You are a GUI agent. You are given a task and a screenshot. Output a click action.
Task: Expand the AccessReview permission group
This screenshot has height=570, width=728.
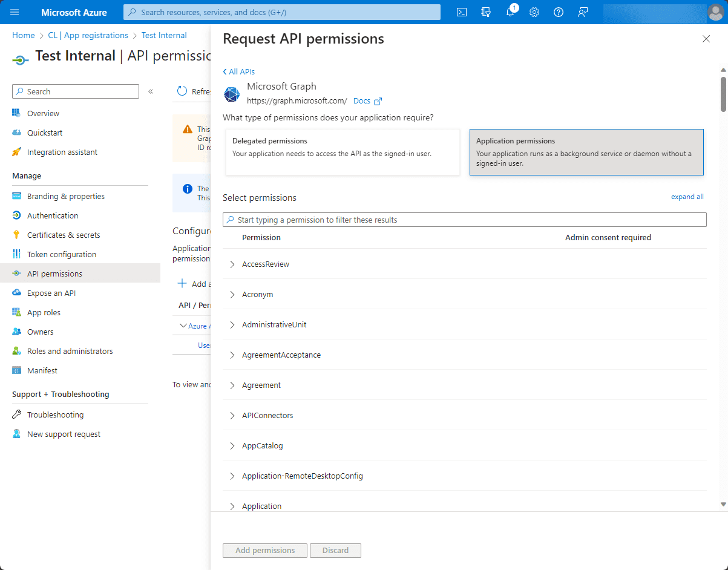click(232, 264)
